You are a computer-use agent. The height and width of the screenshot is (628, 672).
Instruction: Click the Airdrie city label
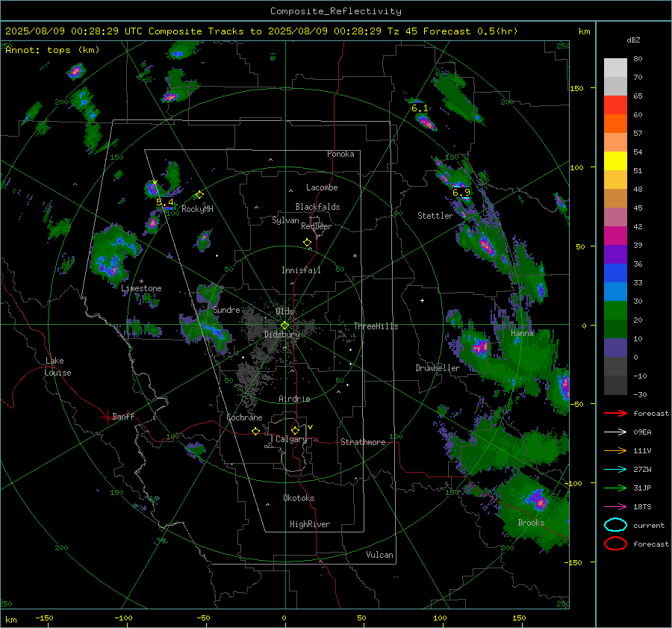click(x=294, y=399)
